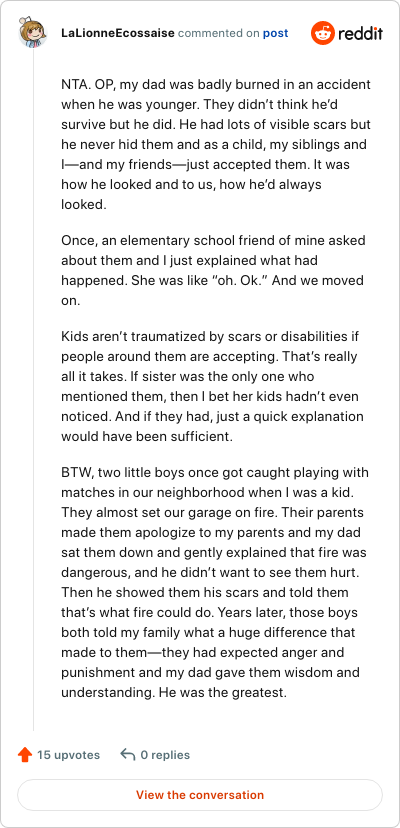
Task: Click the "View the conversation" button
Action: point(200,795)
